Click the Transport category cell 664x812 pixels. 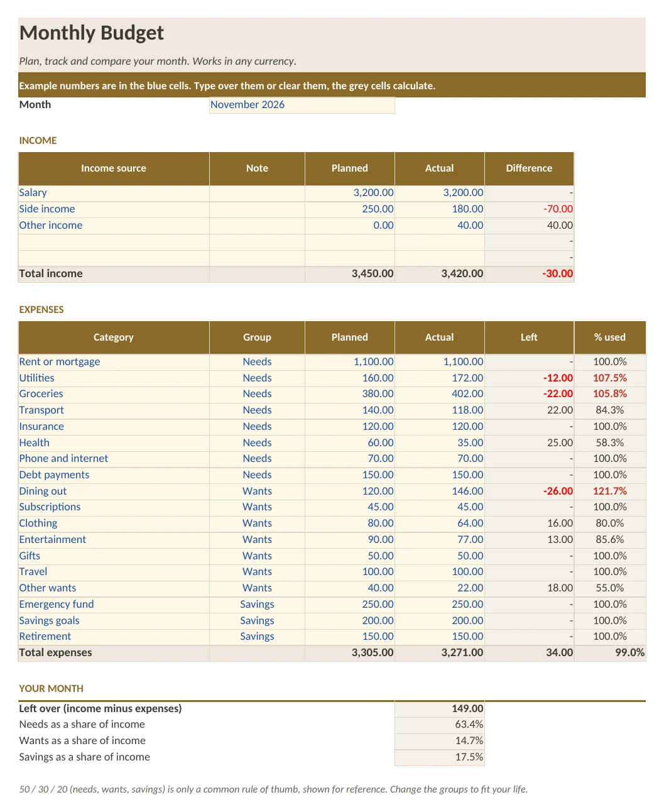pyautogui.click(x=114, y=410)
